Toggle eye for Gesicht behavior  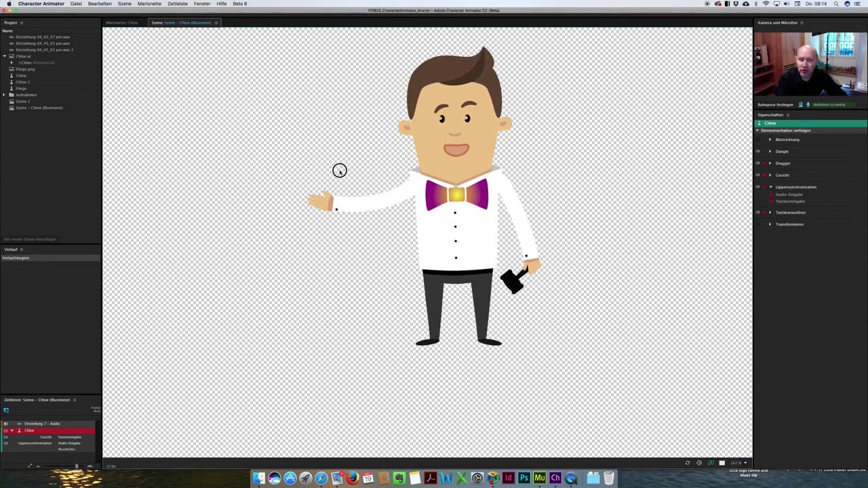click(x=758, y=175)
